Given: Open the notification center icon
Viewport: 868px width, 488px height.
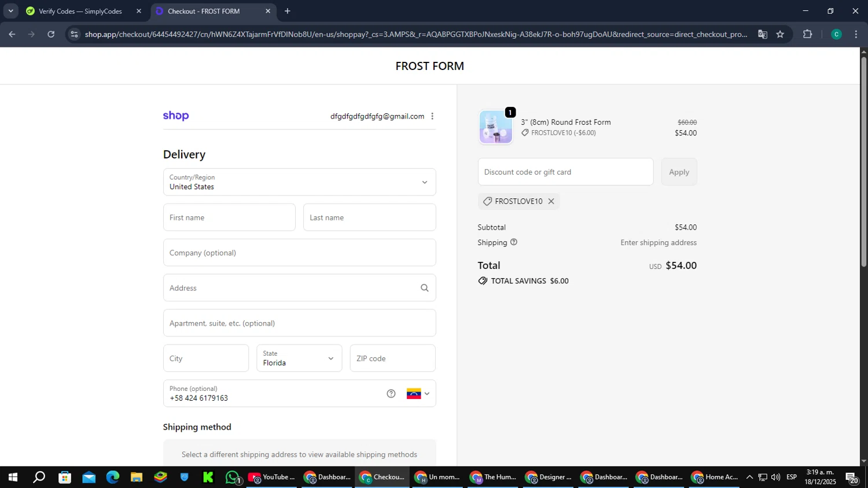Looking at the screenshot, I should 852,477.
